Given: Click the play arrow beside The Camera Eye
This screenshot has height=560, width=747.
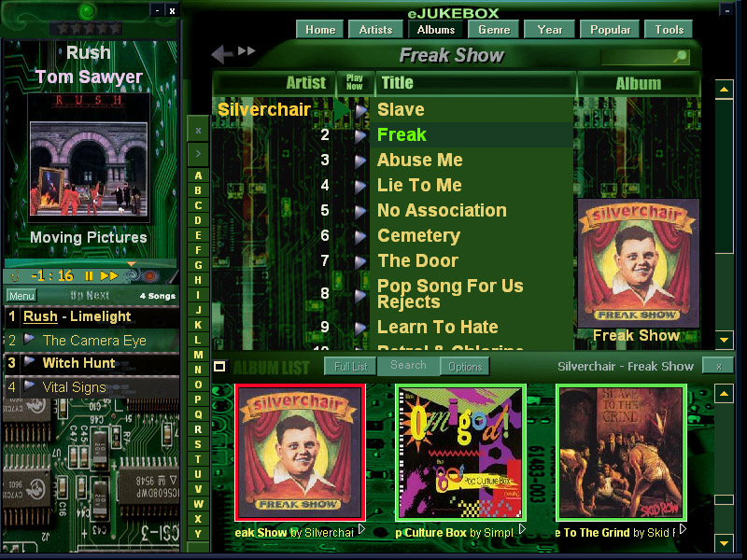Looking at the screenshot, I should 30,339.
